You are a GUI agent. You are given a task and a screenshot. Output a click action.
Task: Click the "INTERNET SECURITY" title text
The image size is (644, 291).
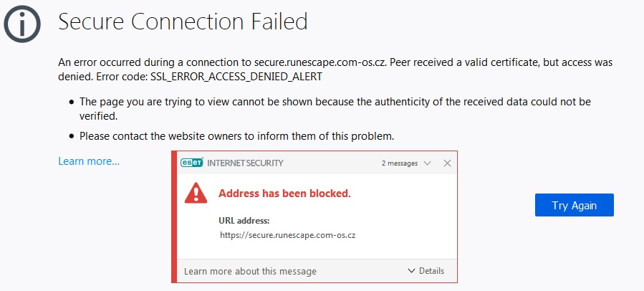(245, 163)
